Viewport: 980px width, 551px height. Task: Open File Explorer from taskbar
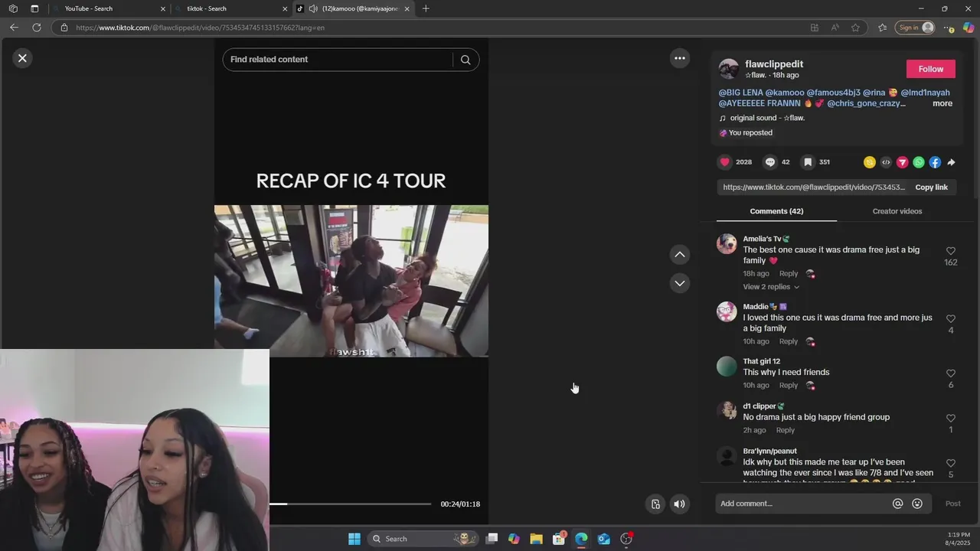tap(536, 539)
